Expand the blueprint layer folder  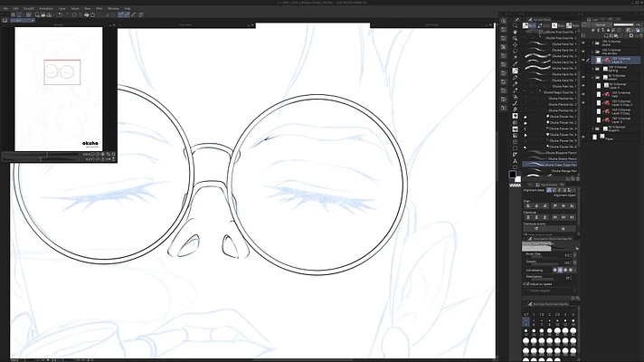[x=592, y=129]
